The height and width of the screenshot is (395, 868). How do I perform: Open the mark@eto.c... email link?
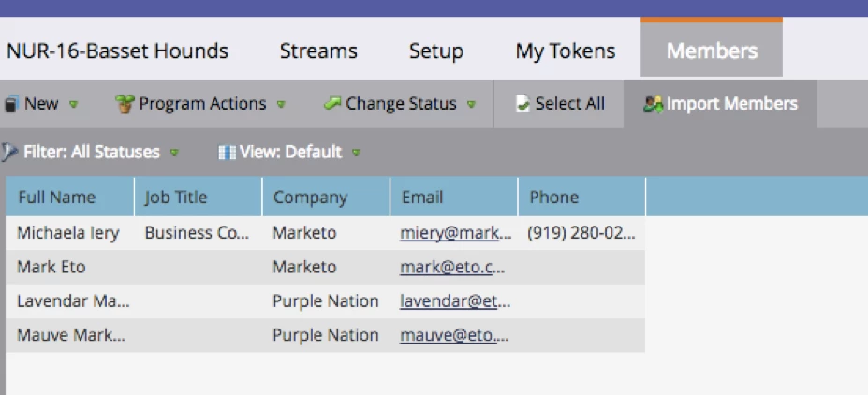pyautogui.click(x=452, y=267)
